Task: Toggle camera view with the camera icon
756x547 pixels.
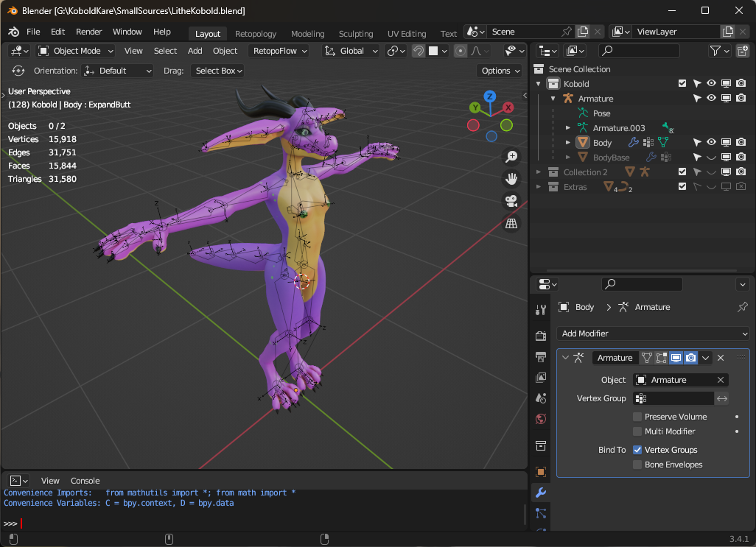Action: [x=511, y=201]
